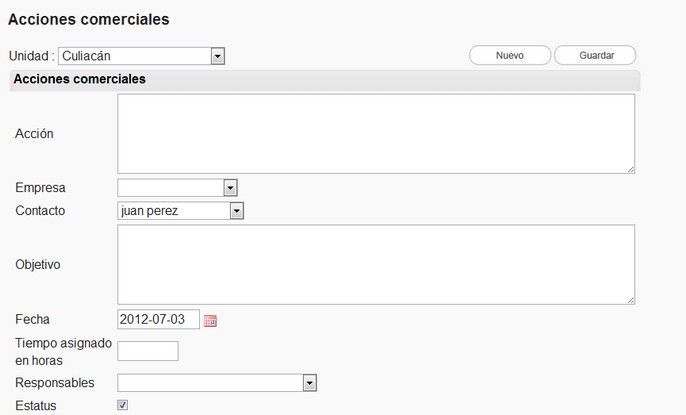Click inside the Objetivo text area
This screenshot has width=686, height=415.
click(376, 264)
